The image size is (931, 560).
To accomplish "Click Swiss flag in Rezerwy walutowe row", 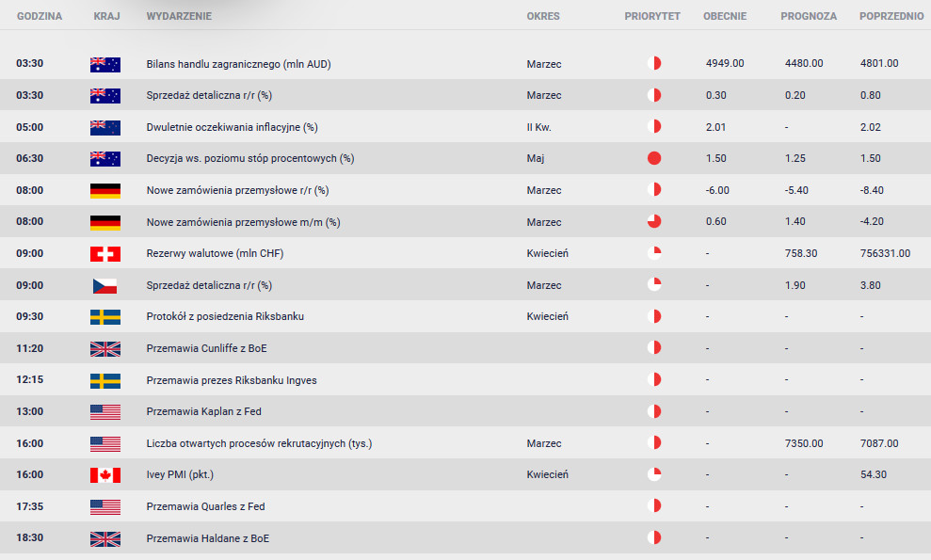I will pyautogui.click(x=105, y=254).
